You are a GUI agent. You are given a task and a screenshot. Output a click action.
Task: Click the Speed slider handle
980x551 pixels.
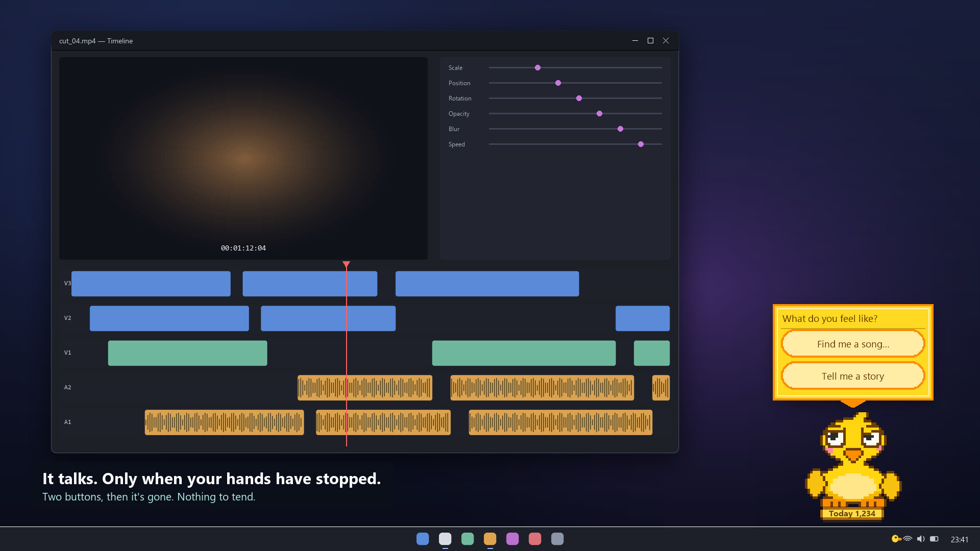pos(641,144)
